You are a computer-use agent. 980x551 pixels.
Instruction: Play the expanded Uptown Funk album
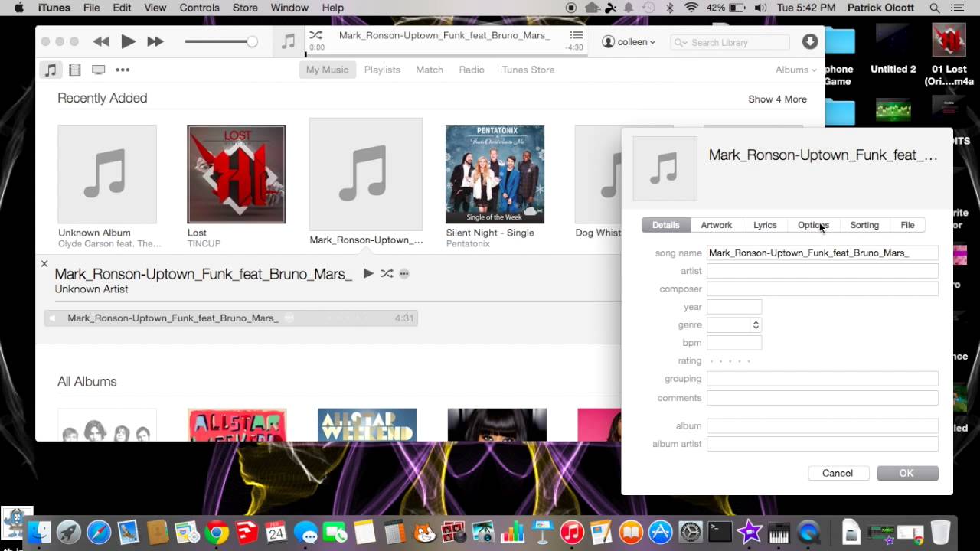coord(368,273)
